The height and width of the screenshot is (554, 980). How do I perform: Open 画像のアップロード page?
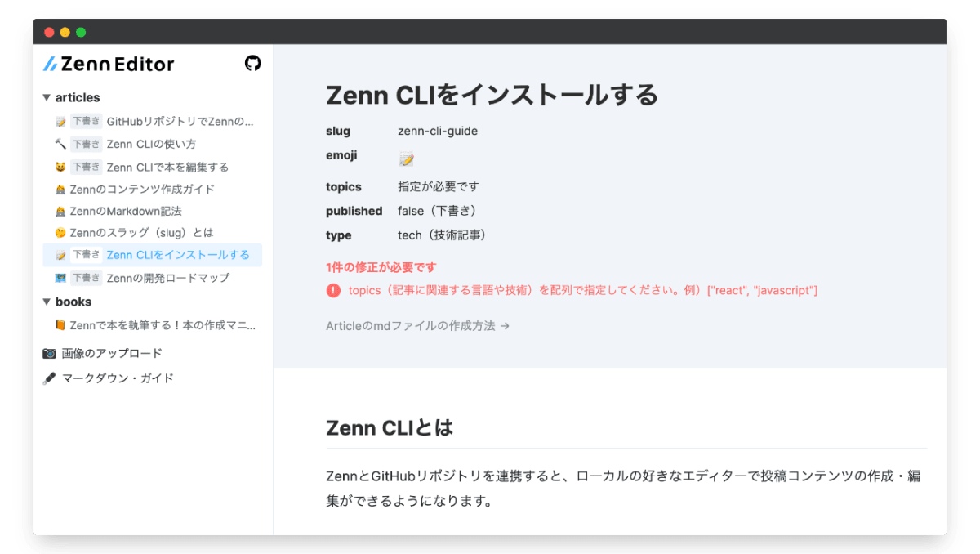tap(103, 354)
